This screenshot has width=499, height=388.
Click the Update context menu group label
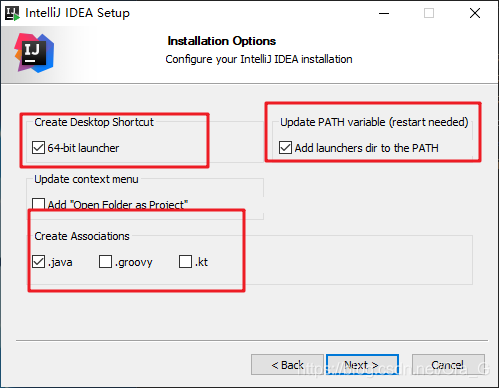point(86,179)
